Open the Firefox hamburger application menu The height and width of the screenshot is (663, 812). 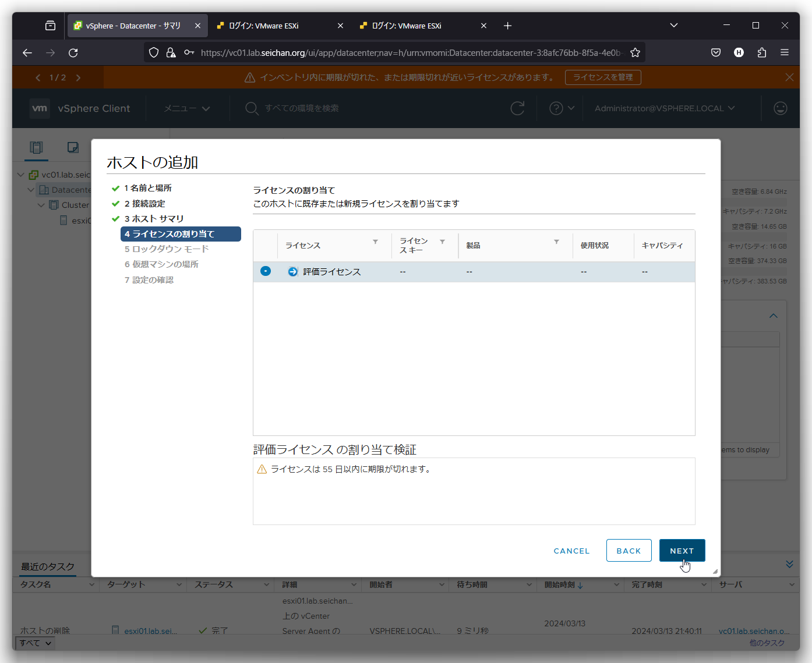[x=785, y=53]
